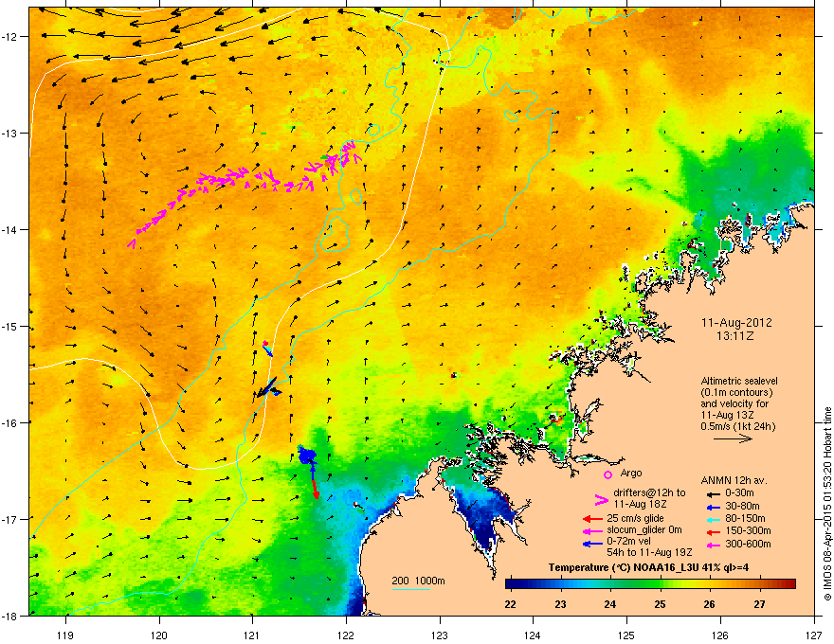Click the '54h to 11-Aug 19Z' text
The width and height of the screenshot is (834, 644).
649,552
